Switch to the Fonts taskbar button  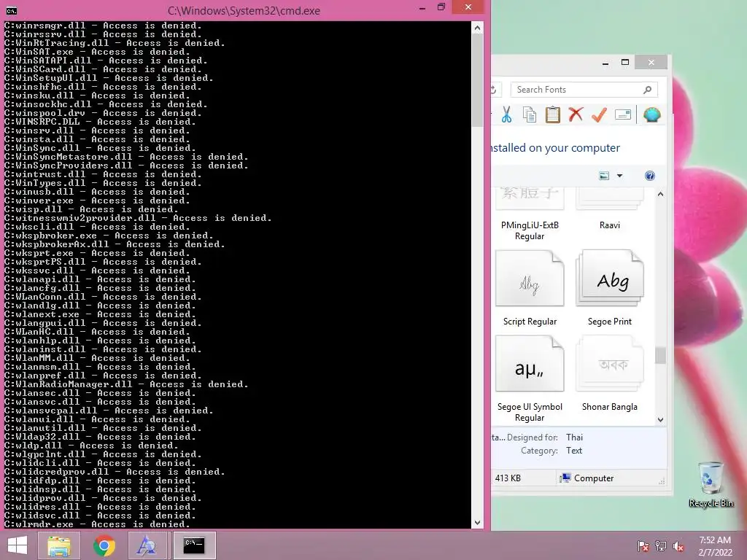[147, 545]
